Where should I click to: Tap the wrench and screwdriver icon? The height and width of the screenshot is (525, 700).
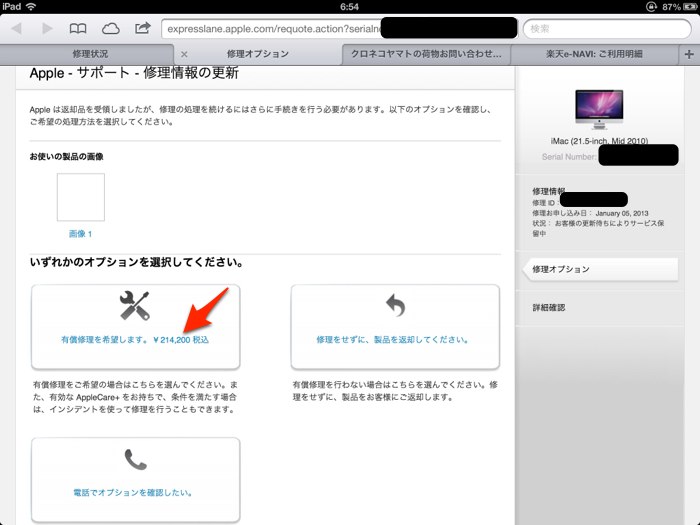pos(134,305)
